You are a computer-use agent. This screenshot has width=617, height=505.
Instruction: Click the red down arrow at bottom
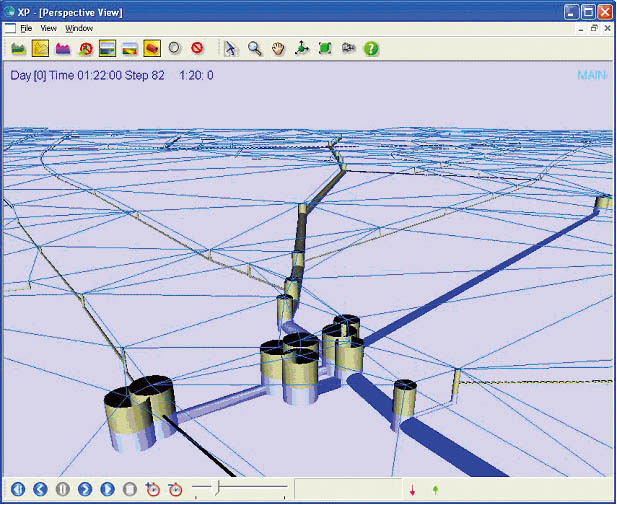pyautogui.click(x=412, y=490)
